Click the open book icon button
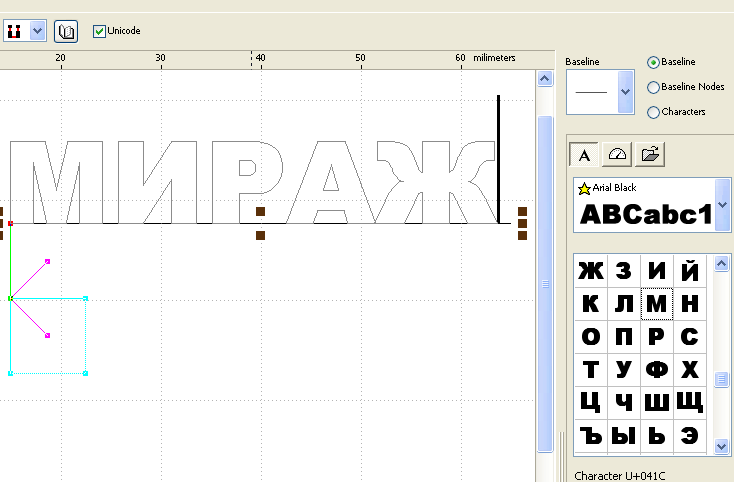734x482 pixels. [66, 31]
